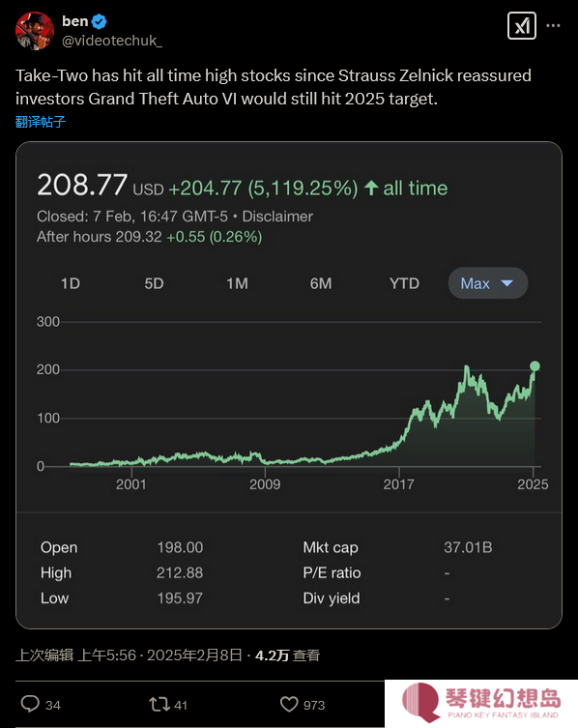This screenshot has height=728, width=578.
Task: Open the three-dot more options menu
Action: coord(553,25)
